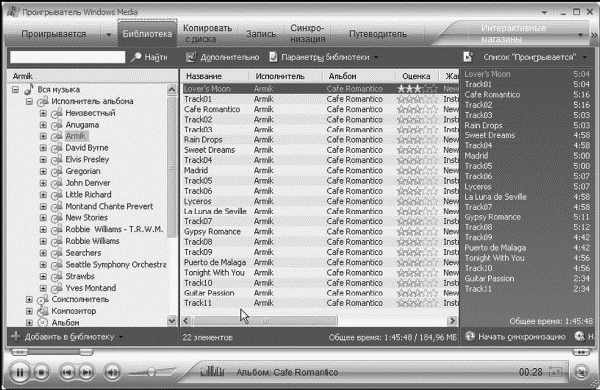
Task: Collapse the Вся музыка tree node
Action: (15, 90)
